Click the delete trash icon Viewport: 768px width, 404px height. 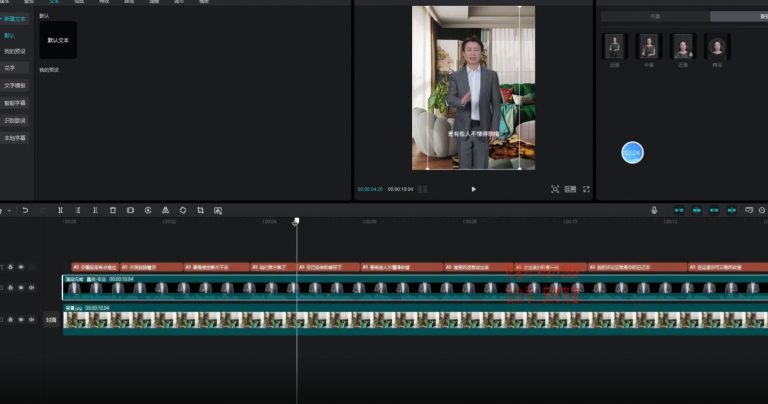[x=112, y=210]
